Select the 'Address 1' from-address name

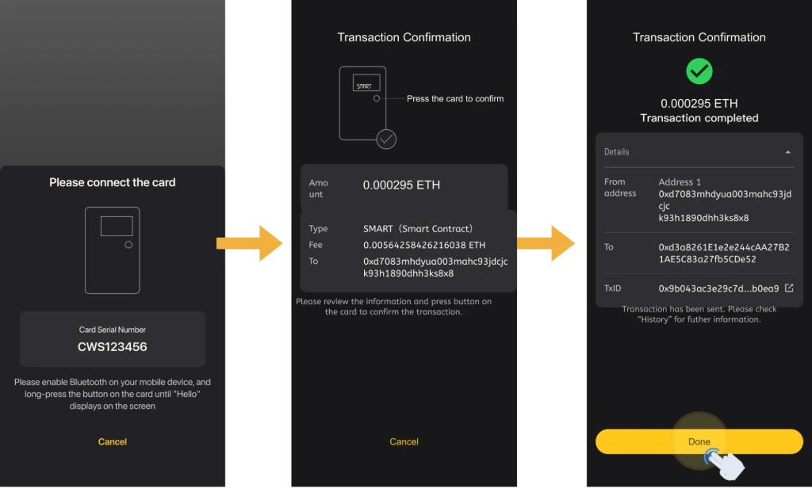[680, 181]
